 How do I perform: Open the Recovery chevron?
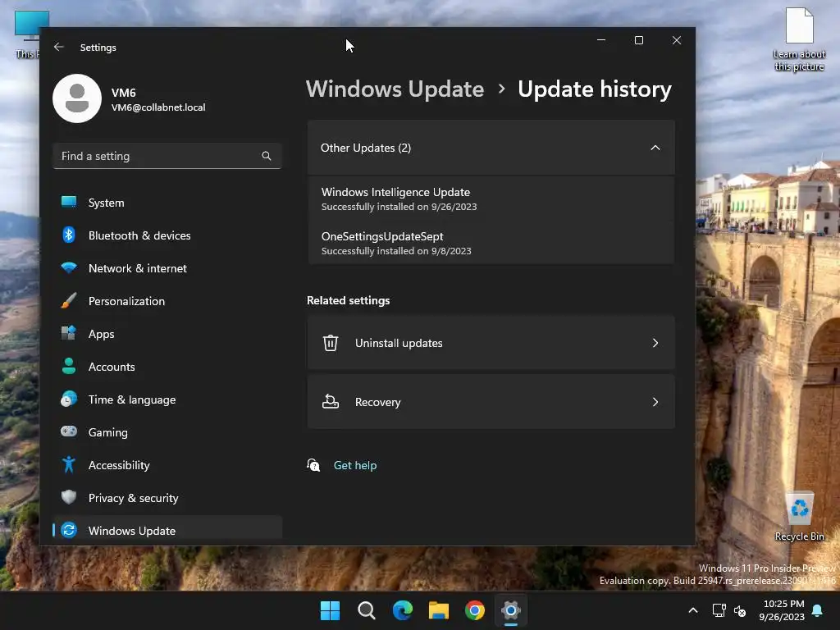[x=655, y=402]
